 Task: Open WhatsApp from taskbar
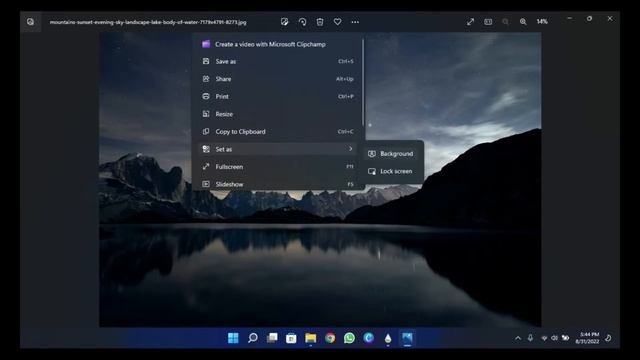pos(349,338)
